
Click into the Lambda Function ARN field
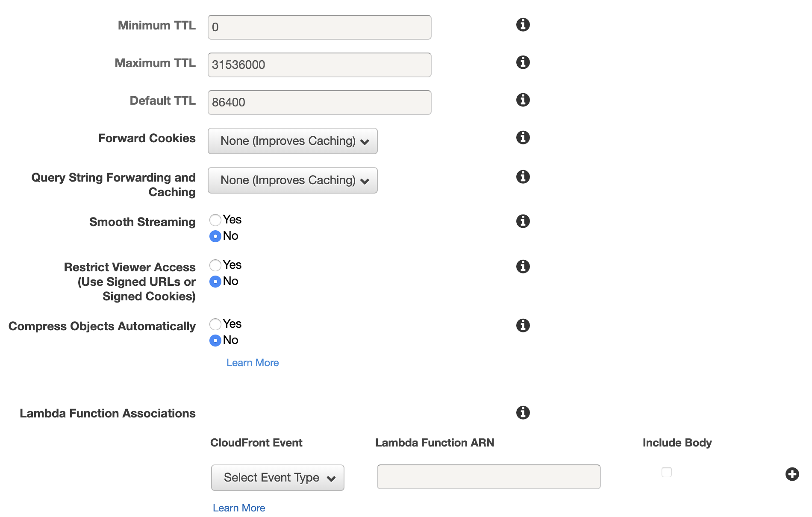[488, 477]
